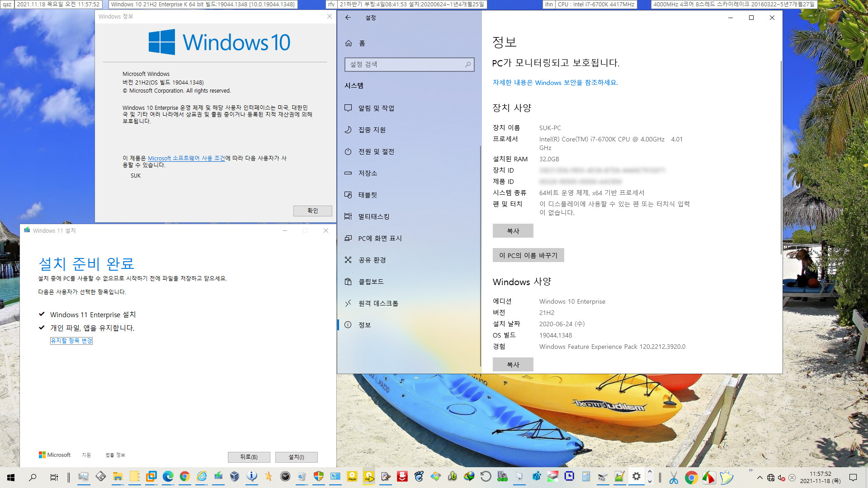Click the search magnifier icon in taskbar
Image resolution: width=868 pixels, height=488 pixels.
32,478
